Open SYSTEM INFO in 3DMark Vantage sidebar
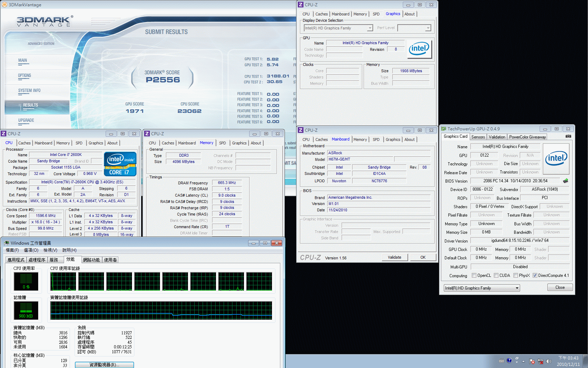This screenshot has height=368, width=588. pyautogui.click(x=29, y=90)
